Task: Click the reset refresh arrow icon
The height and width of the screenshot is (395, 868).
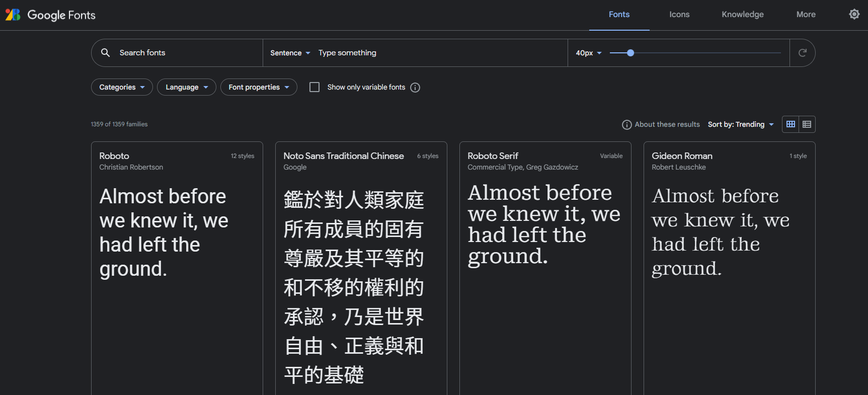Action: coord(802,53)
